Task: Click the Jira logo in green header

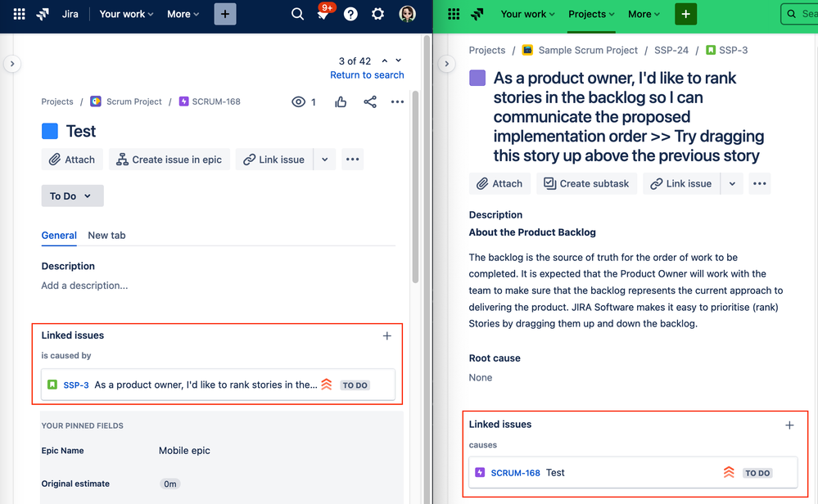Action: click(x=477, y=14)
